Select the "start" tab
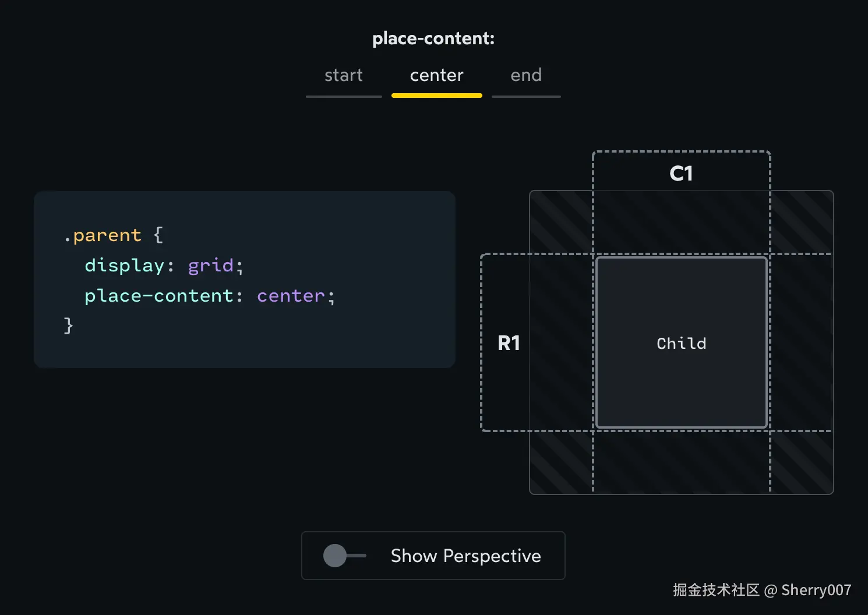This screenshot has height=615, width=868. tap(344, 75)
